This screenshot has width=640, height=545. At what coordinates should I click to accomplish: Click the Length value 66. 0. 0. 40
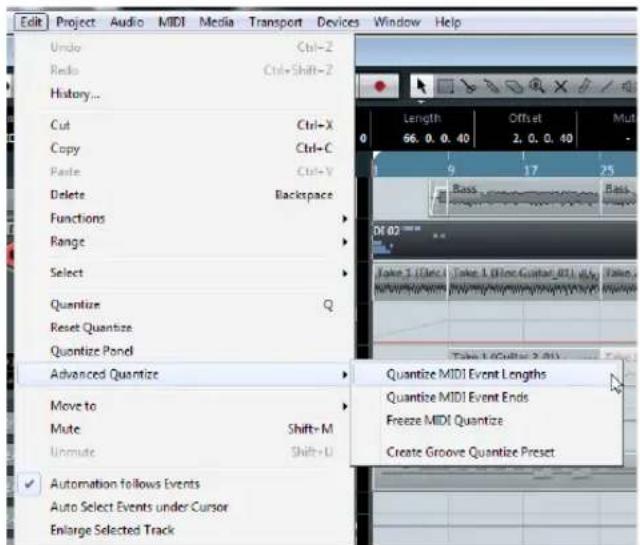pos(436,139)
